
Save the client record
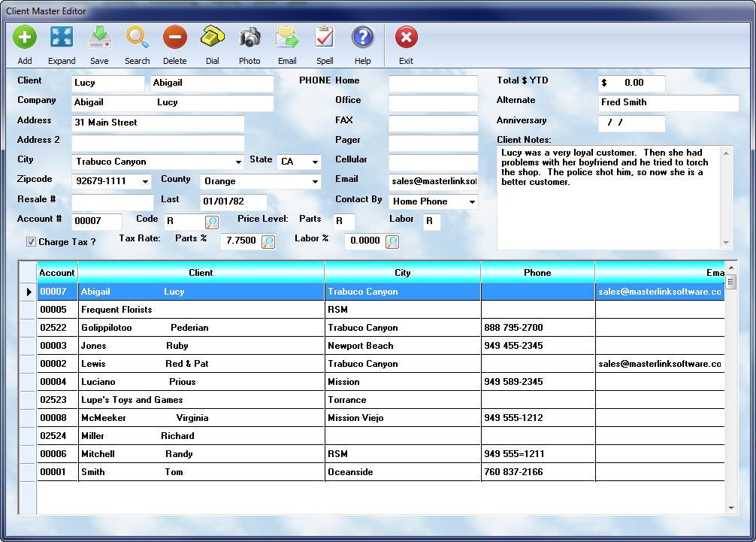point(99,38)
